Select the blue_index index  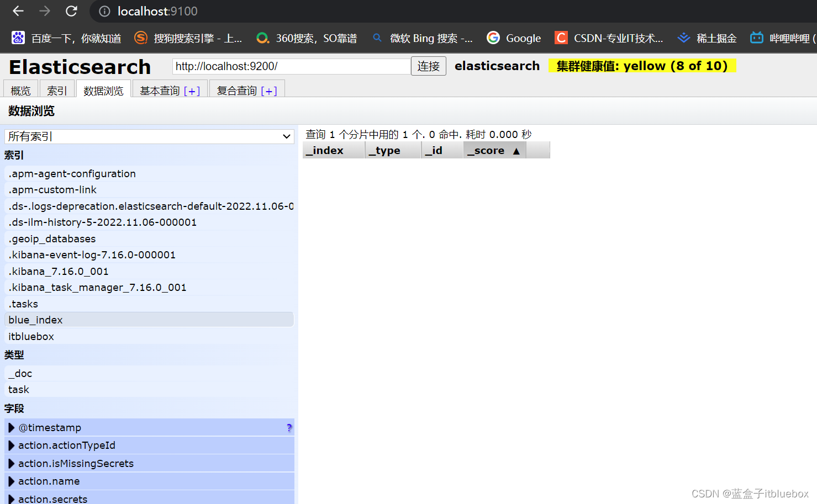click(x=149, y=320)
